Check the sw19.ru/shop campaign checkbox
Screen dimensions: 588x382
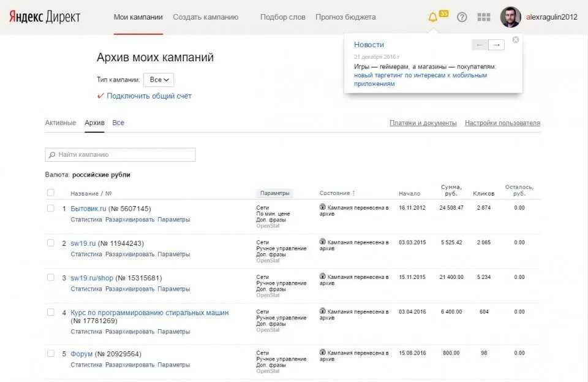pyautogui.click(x=51, y=277)
